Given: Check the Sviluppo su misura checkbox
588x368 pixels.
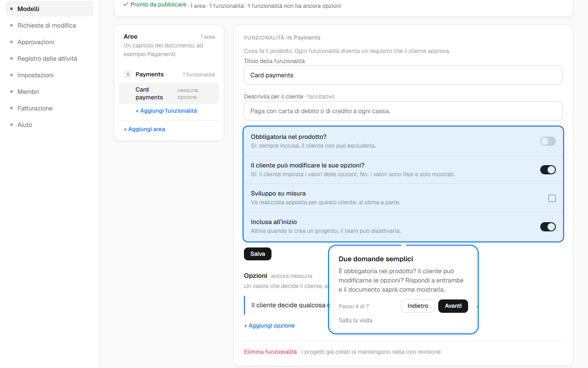Looking at the screenshot, I should (552, 198).
